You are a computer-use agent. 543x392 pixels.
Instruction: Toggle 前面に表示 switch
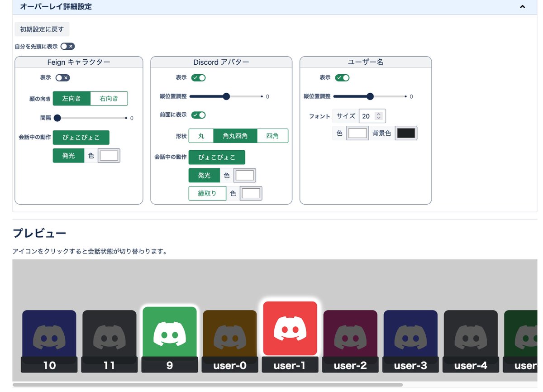199,115
